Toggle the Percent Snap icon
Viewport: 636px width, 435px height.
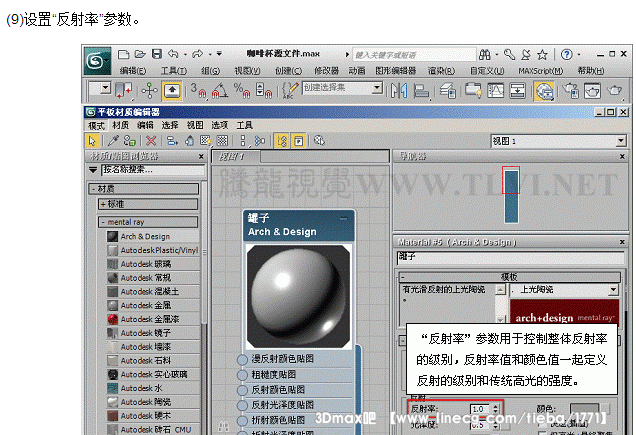(242, 90)
